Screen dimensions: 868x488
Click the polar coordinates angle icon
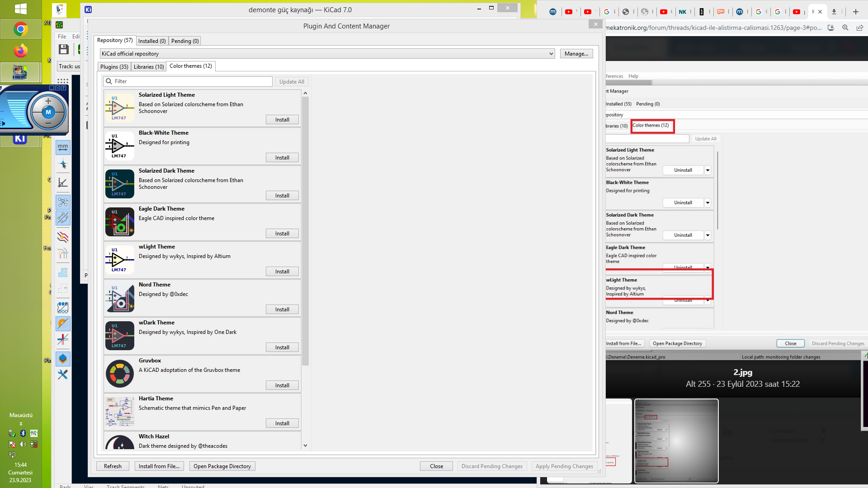[63, 183]
